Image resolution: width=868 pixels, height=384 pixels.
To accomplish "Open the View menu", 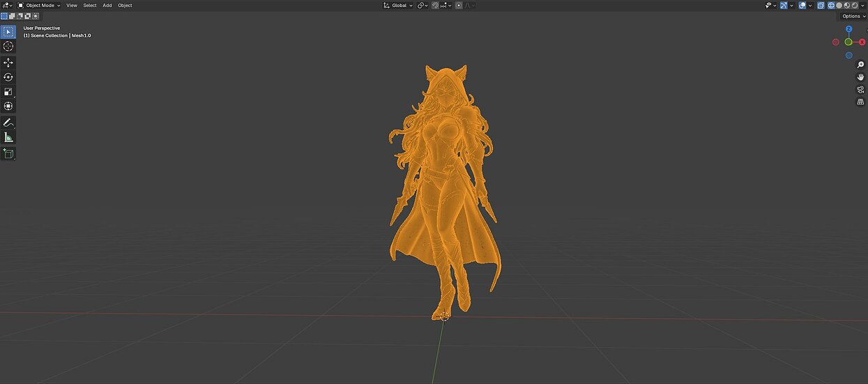I will (72, 5).
